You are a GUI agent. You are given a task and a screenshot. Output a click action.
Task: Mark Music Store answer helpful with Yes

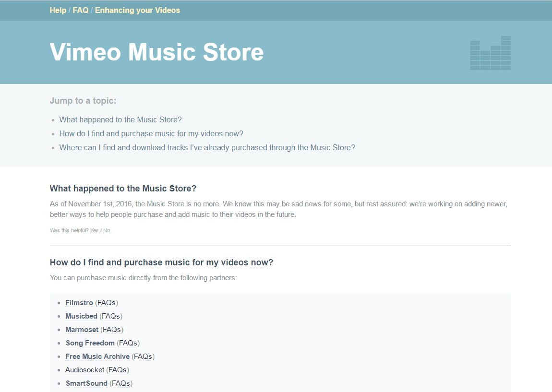(x=95, y=230)
